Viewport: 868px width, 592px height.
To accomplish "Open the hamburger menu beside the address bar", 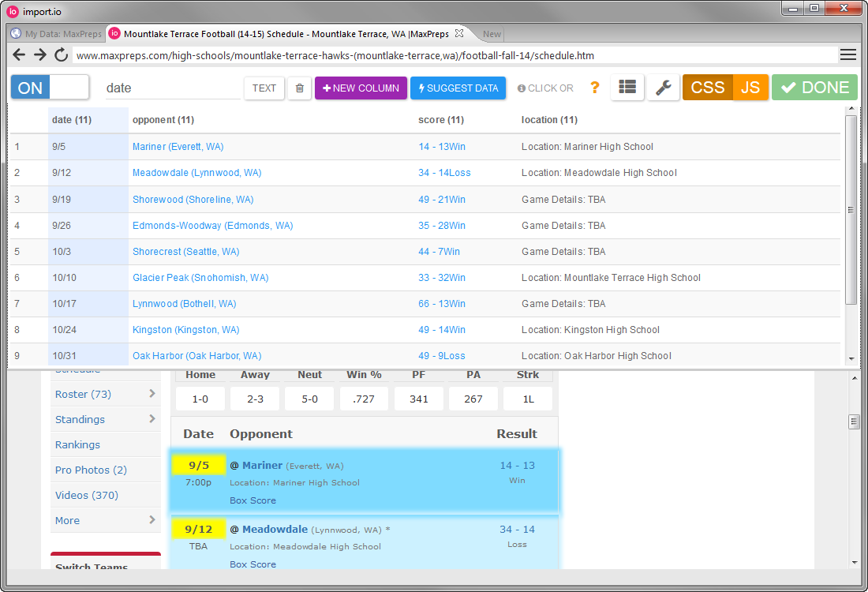I will coord(847,54).
